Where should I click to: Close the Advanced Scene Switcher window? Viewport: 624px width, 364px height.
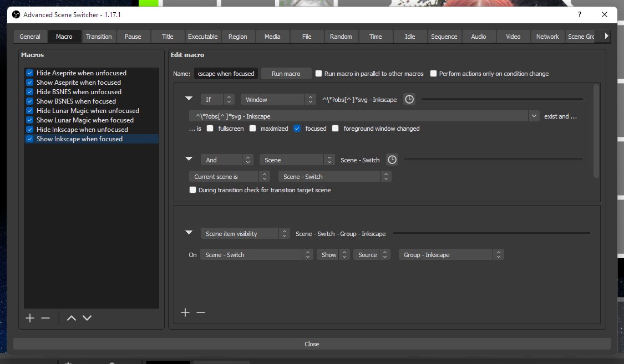pos(604,15)
